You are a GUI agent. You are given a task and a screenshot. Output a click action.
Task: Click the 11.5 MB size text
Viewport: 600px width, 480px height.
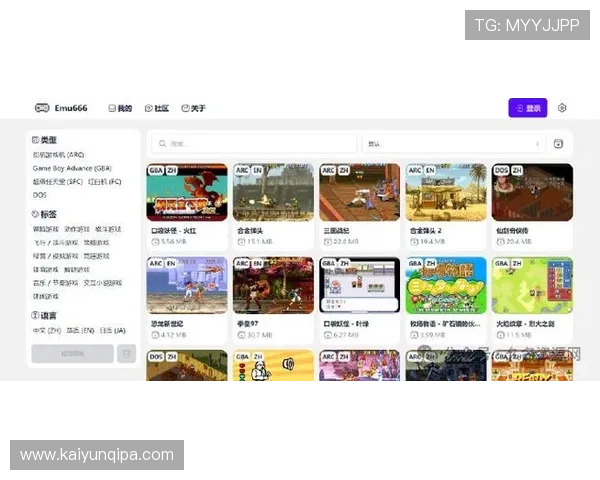519,335
